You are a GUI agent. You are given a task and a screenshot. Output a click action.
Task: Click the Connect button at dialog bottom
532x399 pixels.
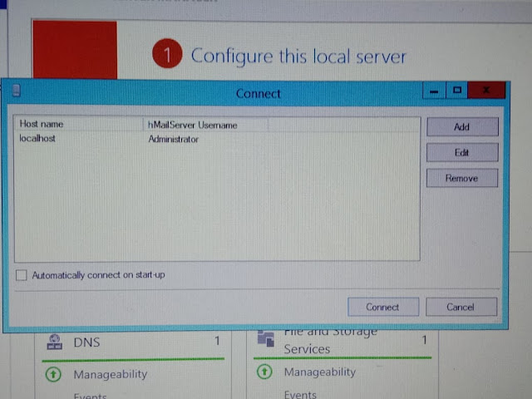coord(383,307)
